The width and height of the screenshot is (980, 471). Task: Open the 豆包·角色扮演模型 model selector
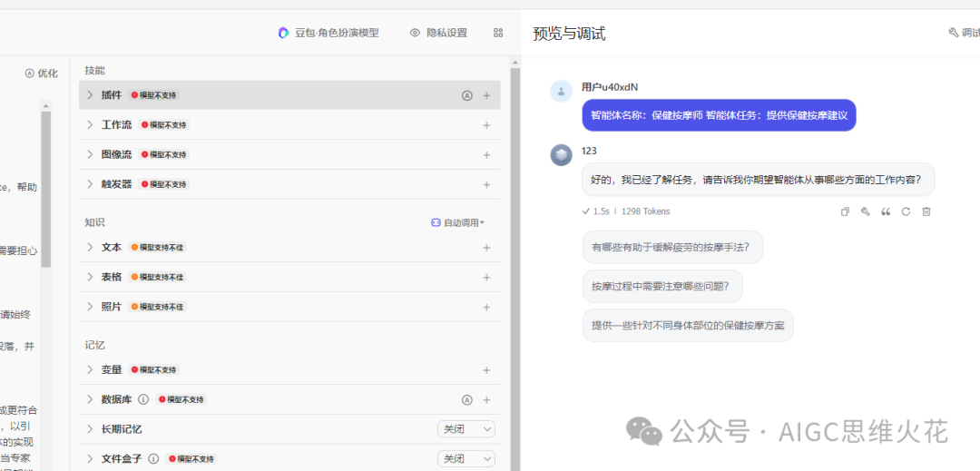[x=328, y=33]
